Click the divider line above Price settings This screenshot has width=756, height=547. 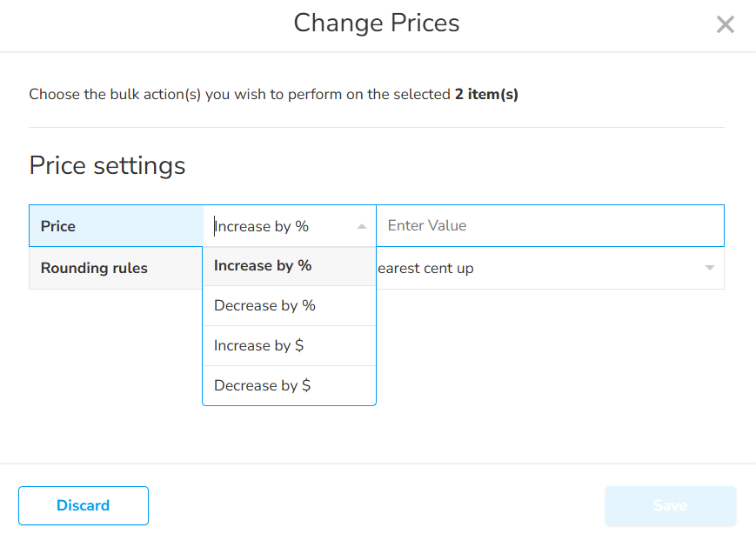coord(376,128)
